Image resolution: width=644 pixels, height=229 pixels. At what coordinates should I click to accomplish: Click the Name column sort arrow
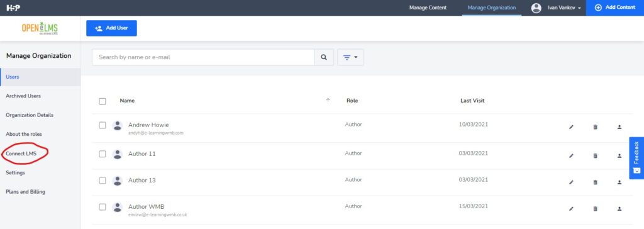click(328, 100)
